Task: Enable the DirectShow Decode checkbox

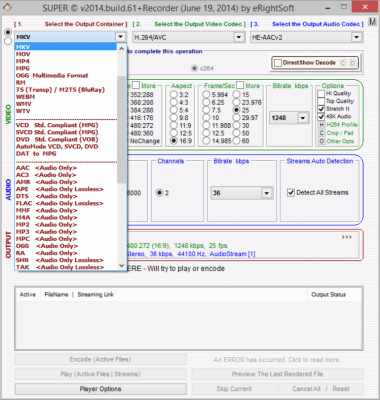Action: click(278, 63)
